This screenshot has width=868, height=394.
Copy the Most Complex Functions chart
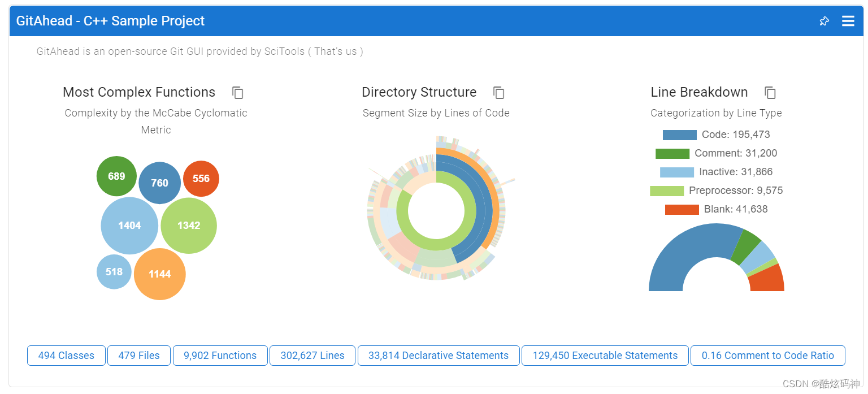pyautogui.click(x=238, y=93)
